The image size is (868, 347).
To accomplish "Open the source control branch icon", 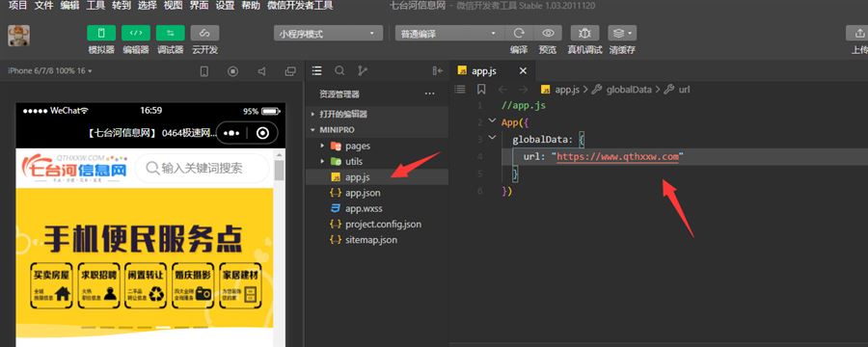I will click(362, 70).
